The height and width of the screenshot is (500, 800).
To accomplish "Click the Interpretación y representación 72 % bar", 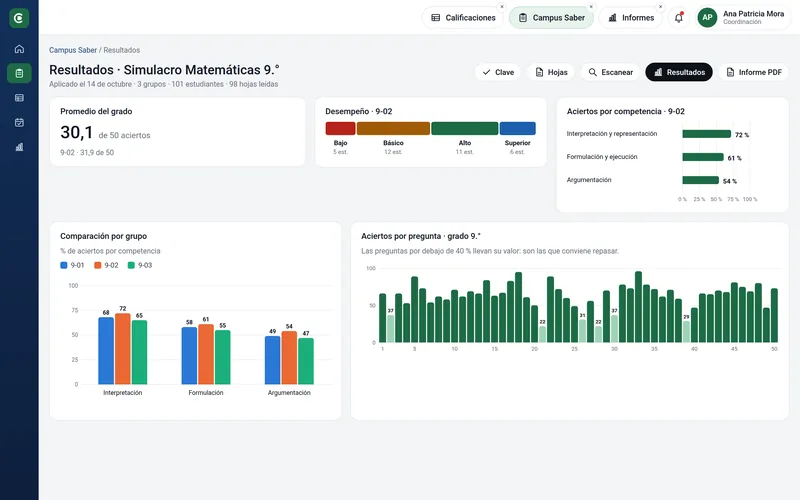I will coord(707,134).
